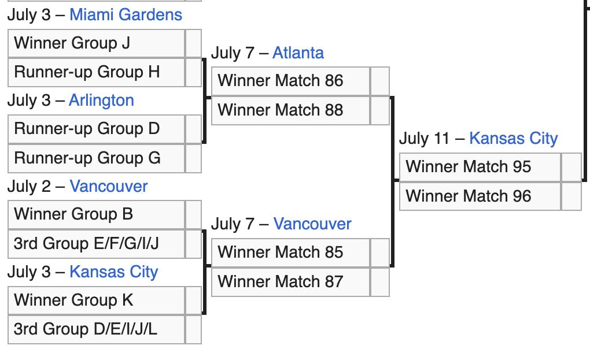
Task: Open the Arlington venue link
Action: pos(101,100)
